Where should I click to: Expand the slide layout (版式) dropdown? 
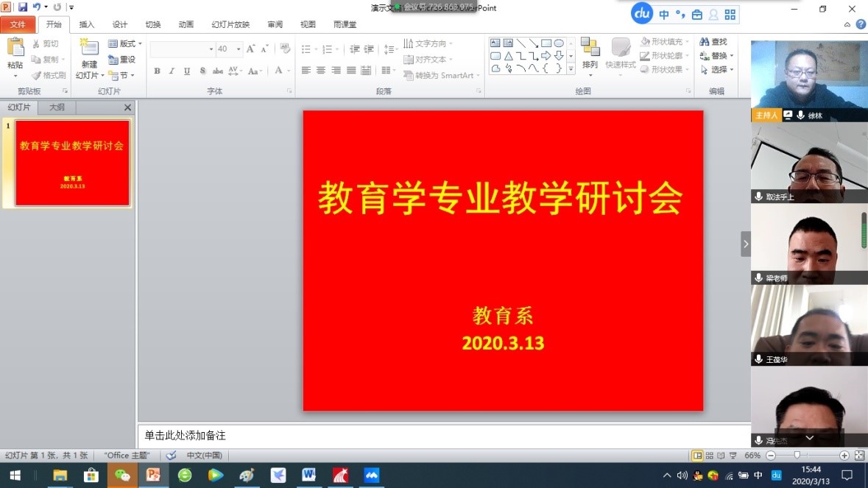(125, 44)
